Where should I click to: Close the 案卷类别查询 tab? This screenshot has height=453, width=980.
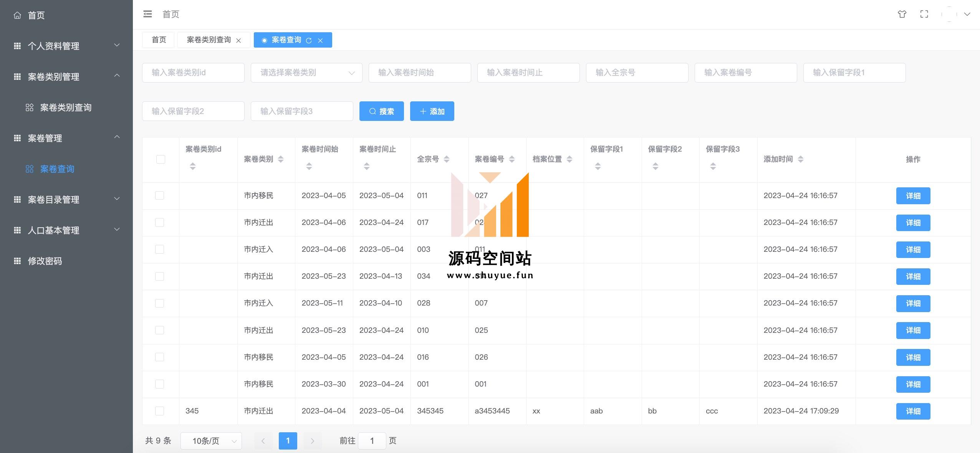pyautogui.click(x=238, y=40)
